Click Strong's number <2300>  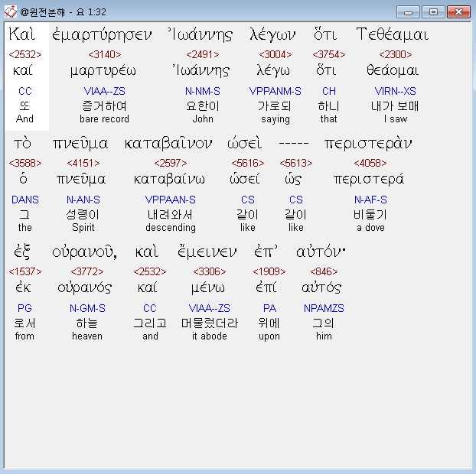click(x=396, y=54)
